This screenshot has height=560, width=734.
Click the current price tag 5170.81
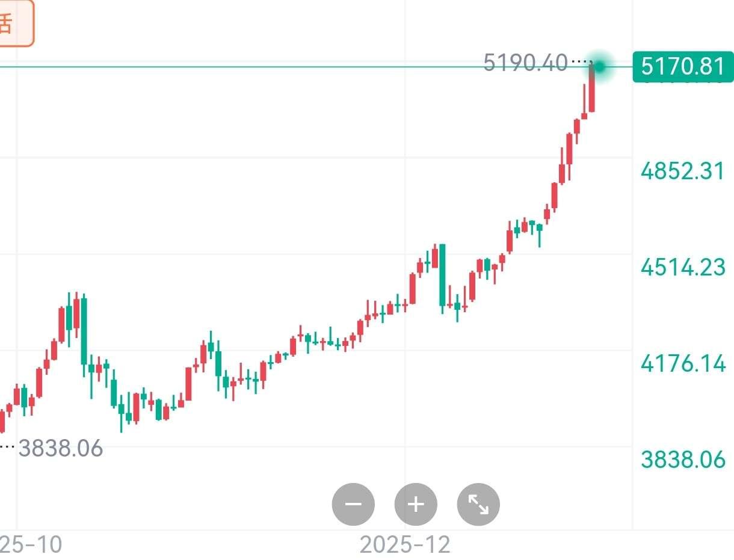(683, 66)
